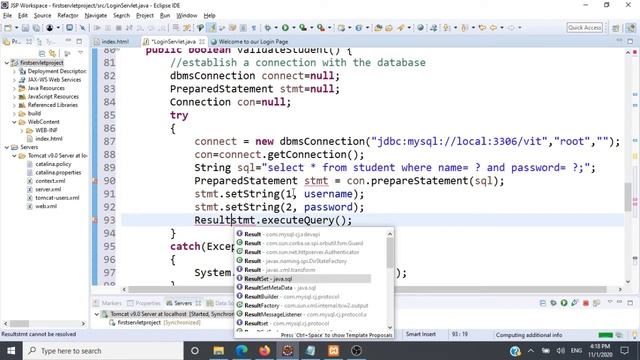640x360 pixels.
Task: Collapse the Tomcat v9.0 Server entry in Servers view
Action: 97,314
